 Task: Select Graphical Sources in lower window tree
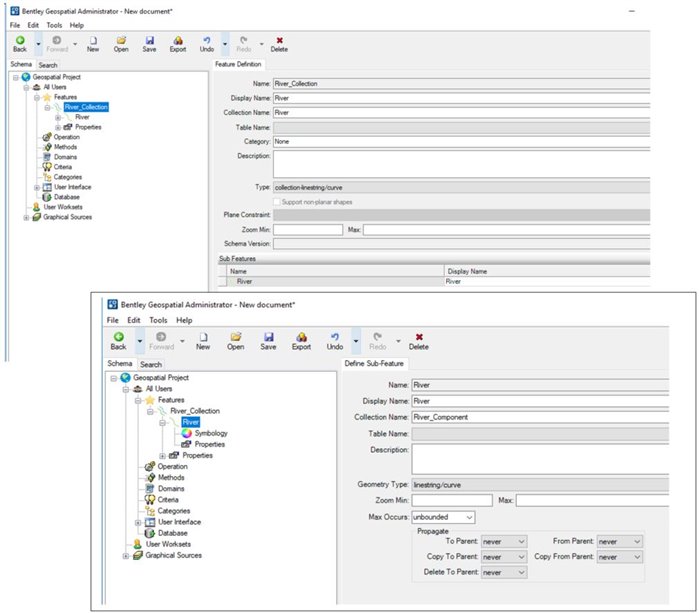(173, 555)
